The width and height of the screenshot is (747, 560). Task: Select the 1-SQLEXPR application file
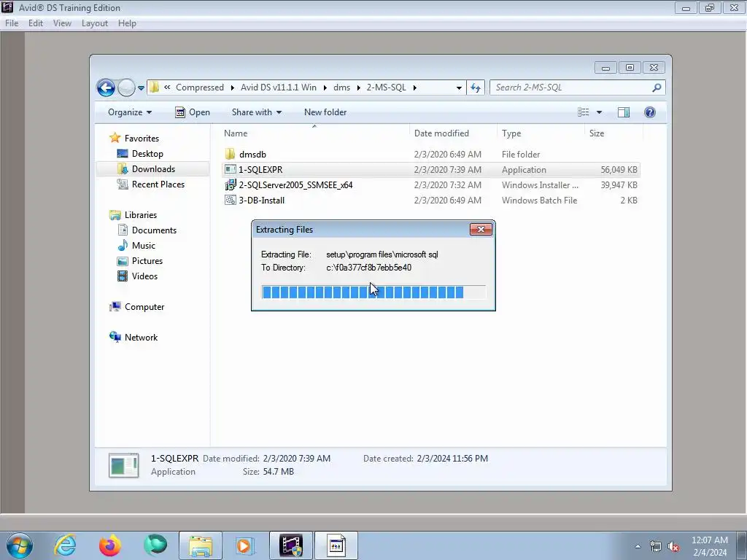point(260,169)
